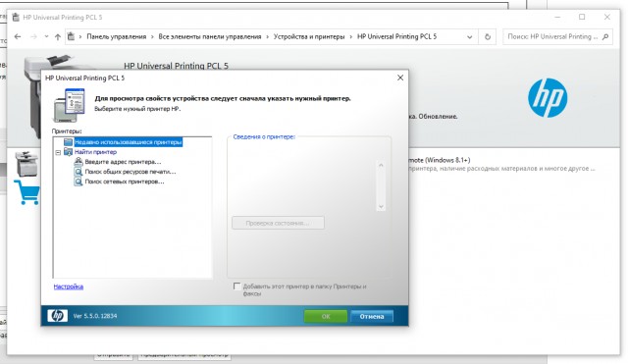Image resolution: width=628 pixels, height=364 pixels.
Task: Click the blue shopping cart icon
Action: (26, 192)
